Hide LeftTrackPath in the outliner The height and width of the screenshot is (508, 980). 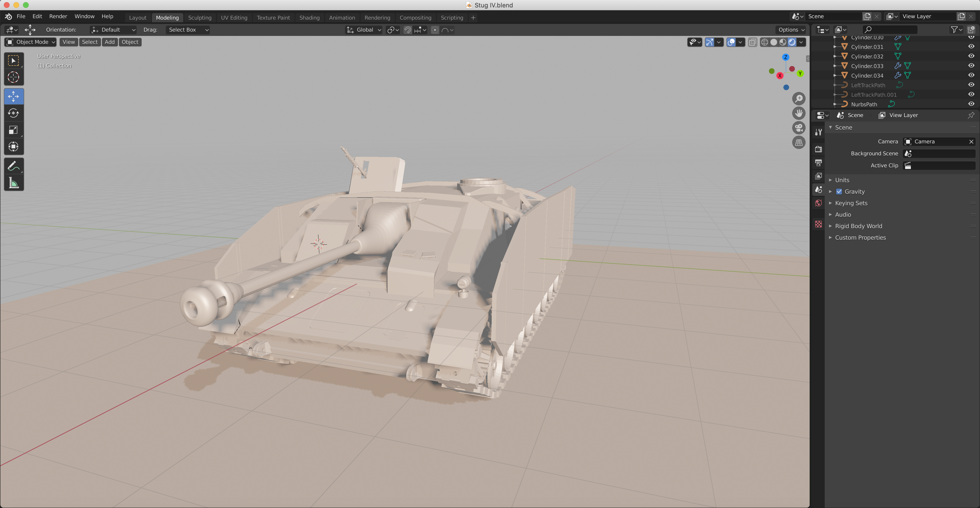[x=971, y=85]
